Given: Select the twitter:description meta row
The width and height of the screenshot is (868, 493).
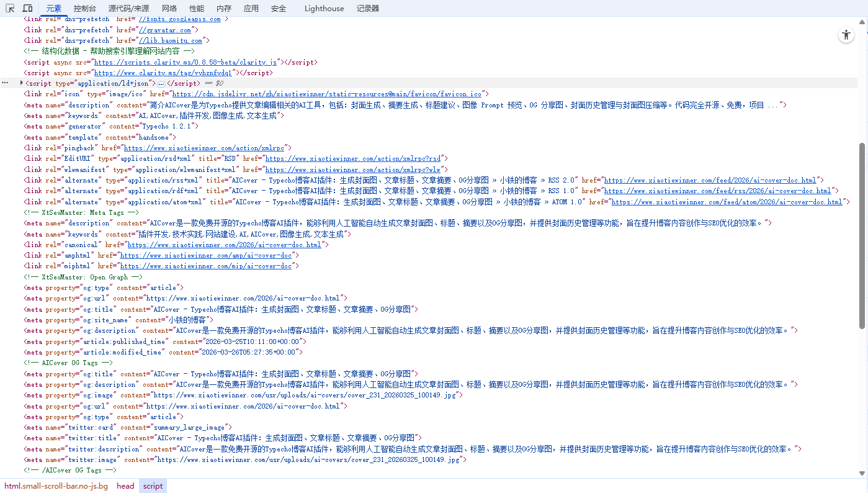Looking at the screenshot, I should tap(413, 449).
